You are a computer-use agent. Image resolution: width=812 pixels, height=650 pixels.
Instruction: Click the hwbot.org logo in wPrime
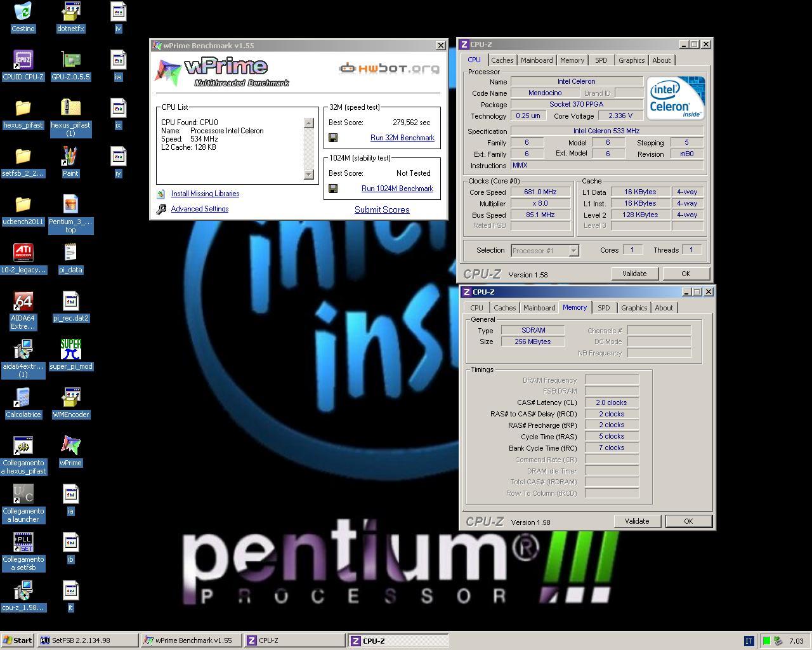[389, 68]
